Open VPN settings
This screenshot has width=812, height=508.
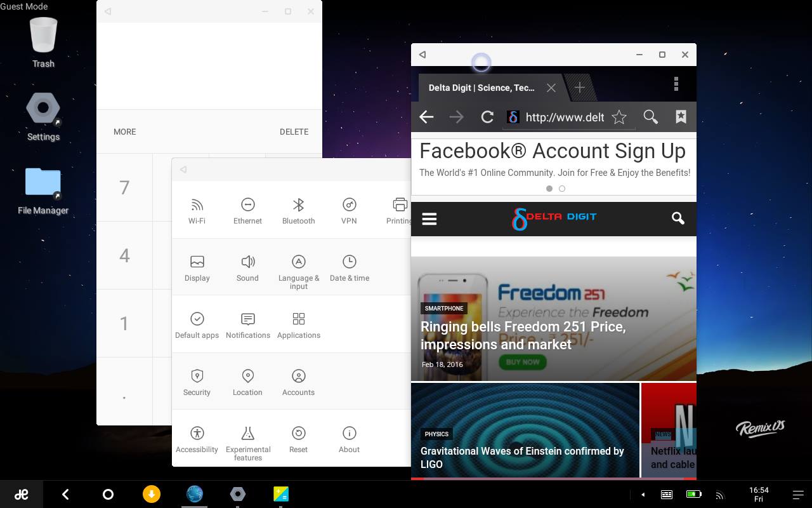[x=349, y=211]
